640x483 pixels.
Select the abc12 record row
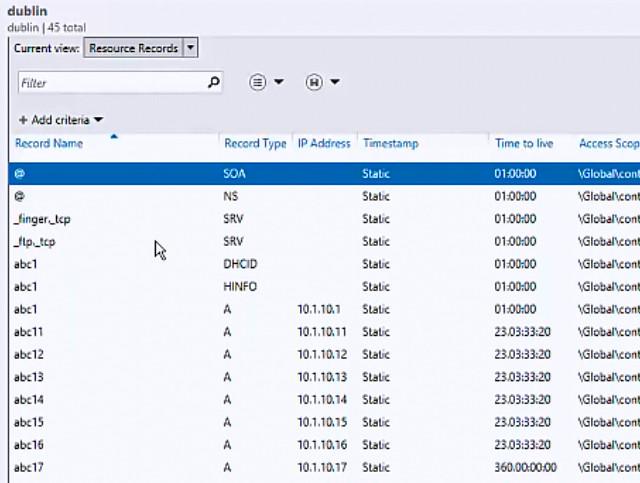(324, 354)
